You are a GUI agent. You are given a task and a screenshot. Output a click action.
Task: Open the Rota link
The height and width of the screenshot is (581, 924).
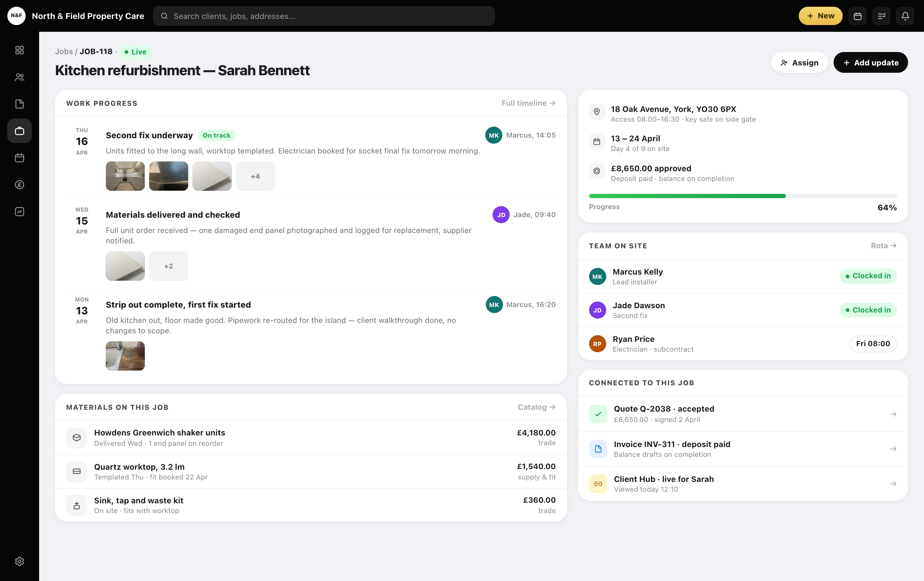pos(884,246)
